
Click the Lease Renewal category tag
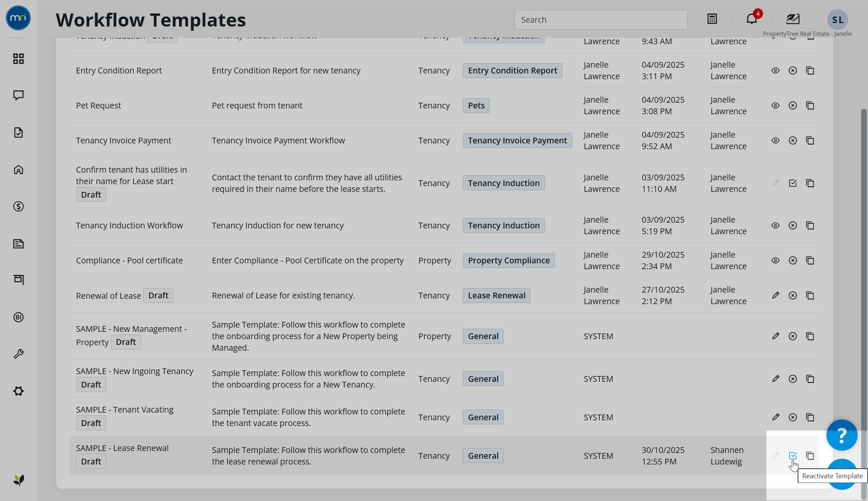[x=496, y=295]
